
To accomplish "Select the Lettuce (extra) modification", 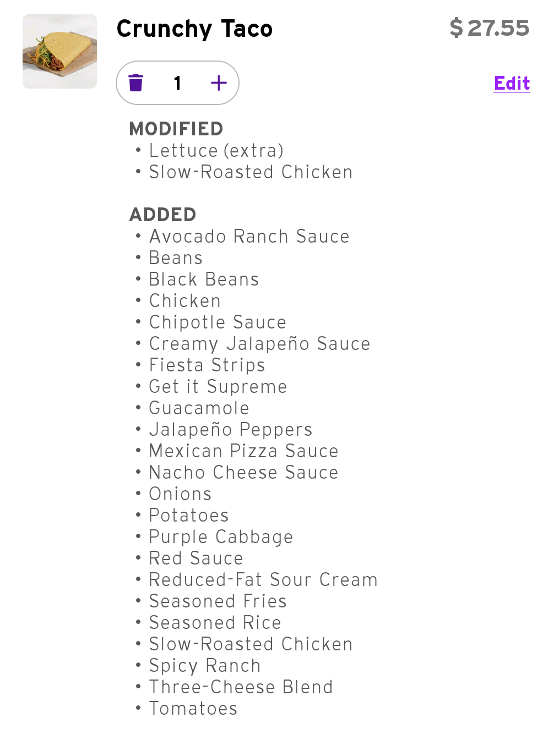I will click(216, 151).
